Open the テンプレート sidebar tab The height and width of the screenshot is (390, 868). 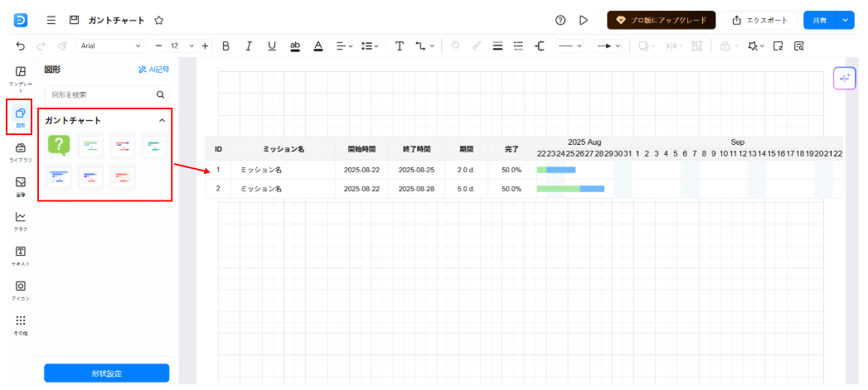[x=21, y=79]
